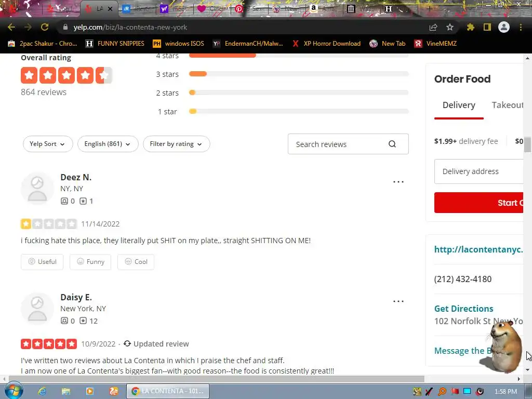The height and width of the screenshot is (399, 532).
Task: Filter by the 3 stars rating bar
Action: pyautogui.click(x=299, y=74)
